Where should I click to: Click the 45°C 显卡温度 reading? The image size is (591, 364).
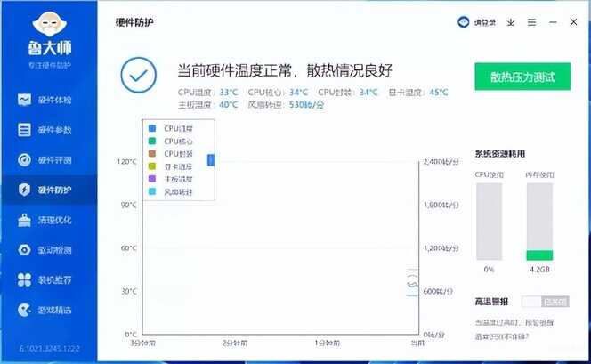pyautogui.click(x=439, y=93)
